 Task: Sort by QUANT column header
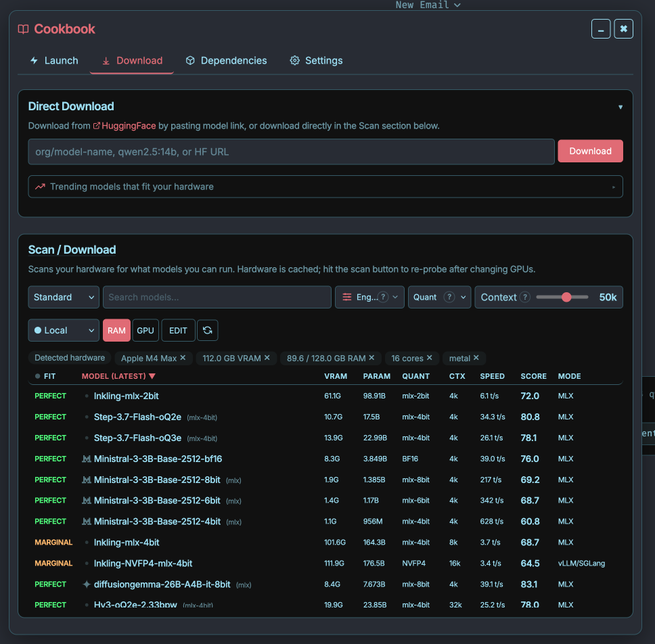[x=415, y=376]
